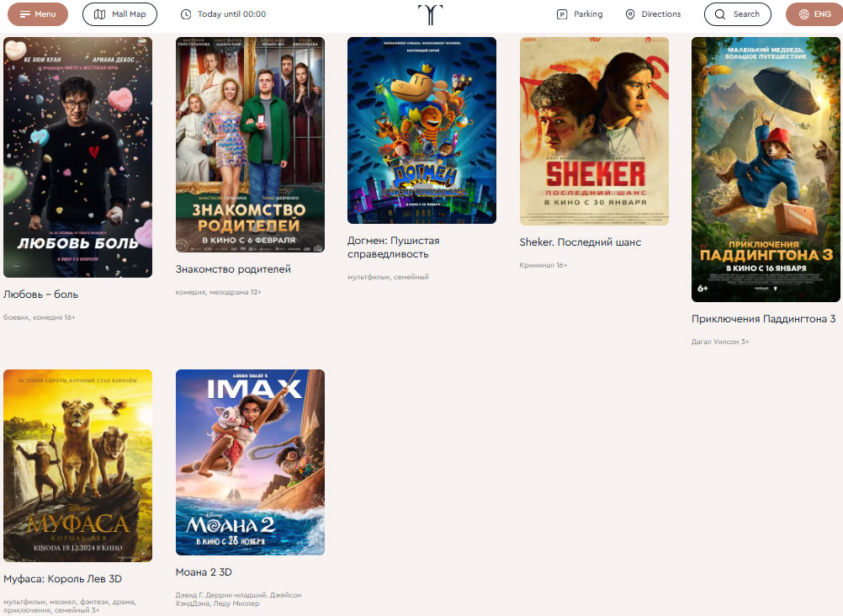The width and height of the screenshot is (843, 616).
Task: Click the Parking icon
Action: [x=562, y=14]
